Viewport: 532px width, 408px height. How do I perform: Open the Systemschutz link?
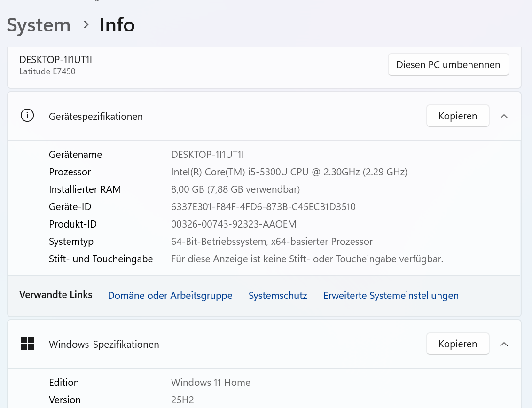278,295
